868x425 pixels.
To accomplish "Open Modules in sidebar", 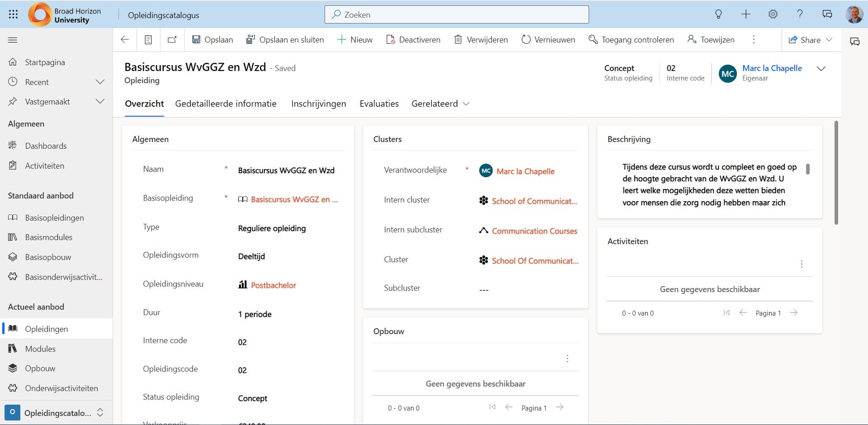I will point(57,349).
